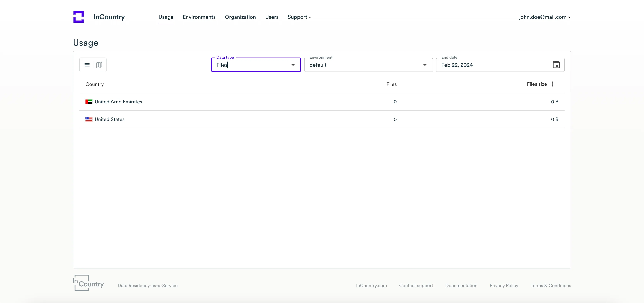Switch to map view icon
644x303 pixels.
(99, 65)
